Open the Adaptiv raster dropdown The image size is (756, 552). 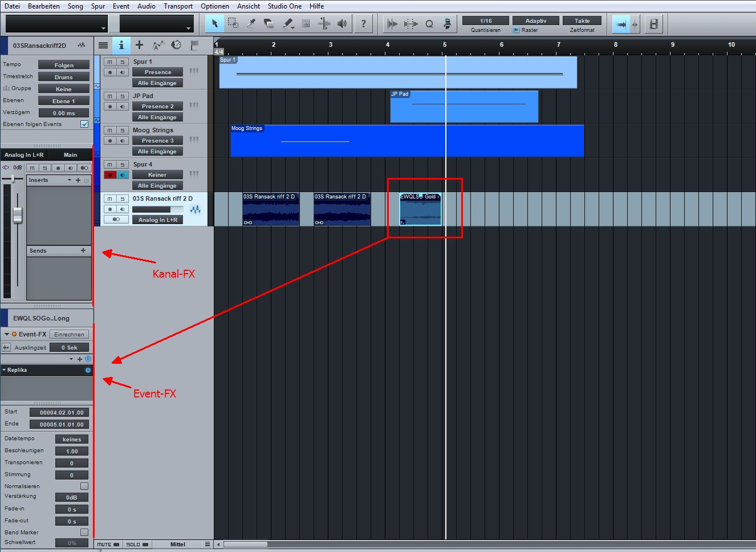coord(536,21)
